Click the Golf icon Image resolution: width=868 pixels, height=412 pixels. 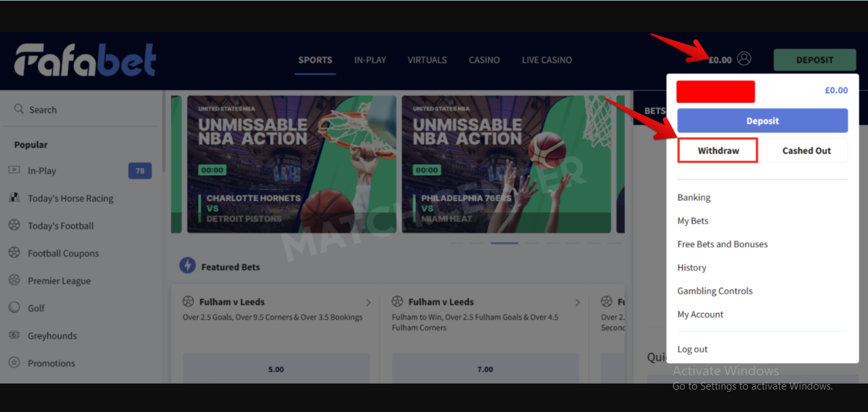[14, 307]
